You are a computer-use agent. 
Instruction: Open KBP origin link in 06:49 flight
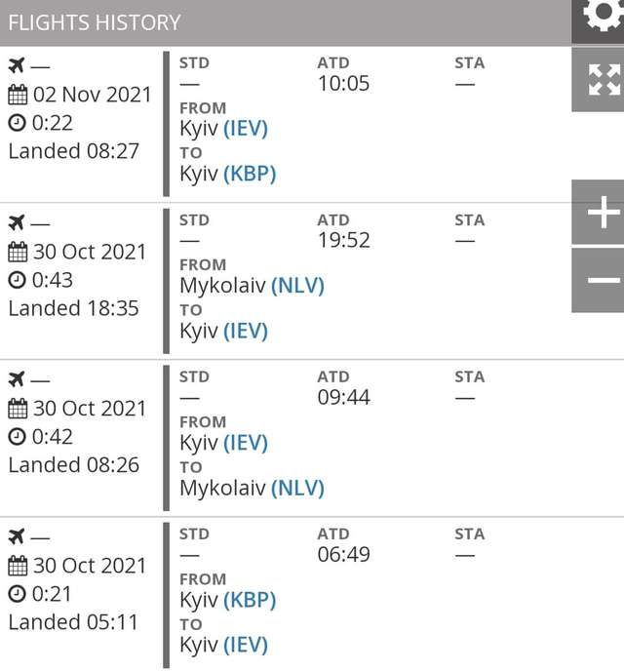coord(250,600)
